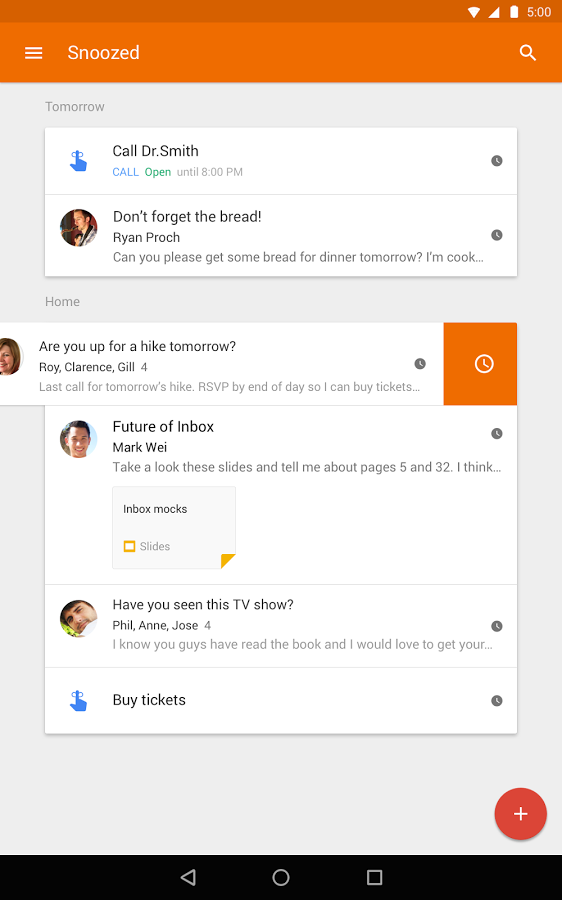Open the Inbox mocks Slides attachment
The image size is (562, 900).
click(x=174, y=527)
